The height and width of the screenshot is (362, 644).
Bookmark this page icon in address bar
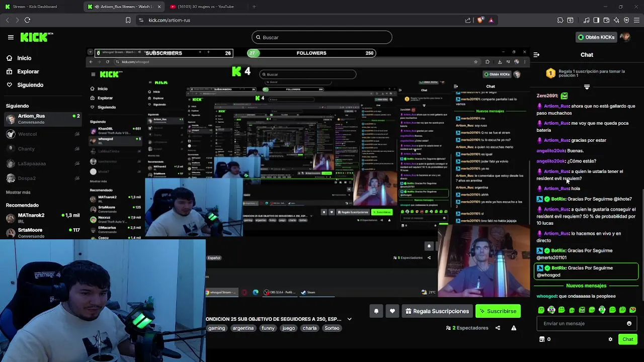click(x=128, y=20)
